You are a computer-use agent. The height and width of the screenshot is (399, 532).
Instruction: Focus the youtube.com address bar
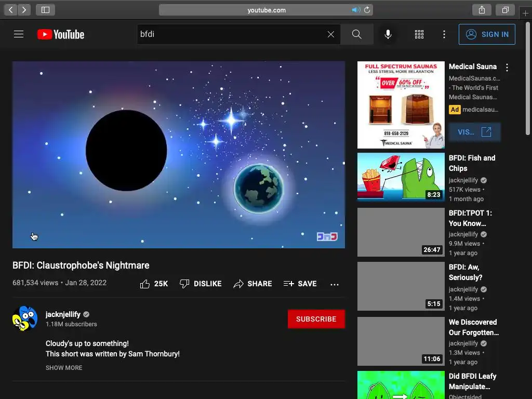click(x=266, y=10)
